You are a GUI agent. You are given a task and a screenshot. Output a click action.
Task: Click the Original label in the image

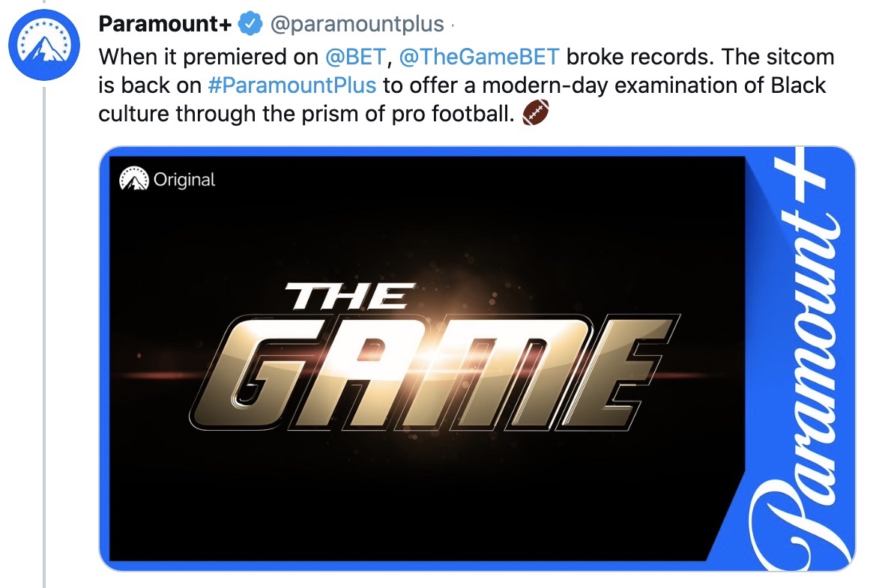click(184, 180)
